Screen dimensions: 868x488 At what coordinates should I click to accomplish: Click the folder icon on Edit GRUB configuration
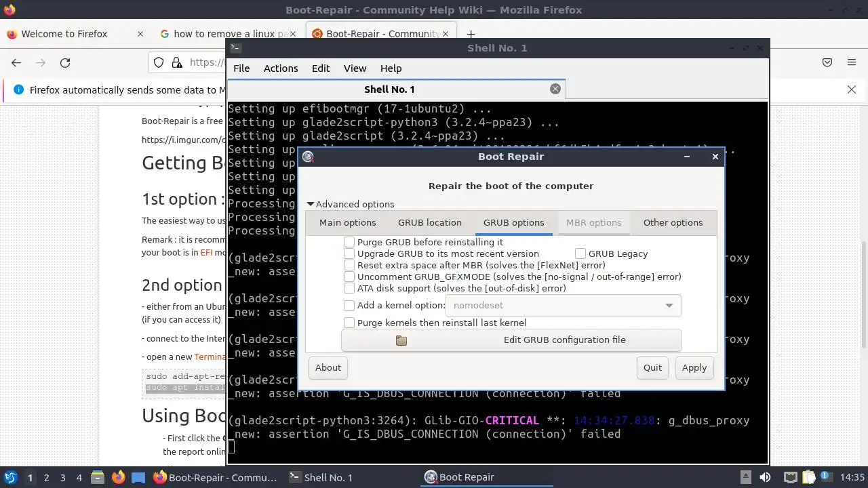click(401, 340)
